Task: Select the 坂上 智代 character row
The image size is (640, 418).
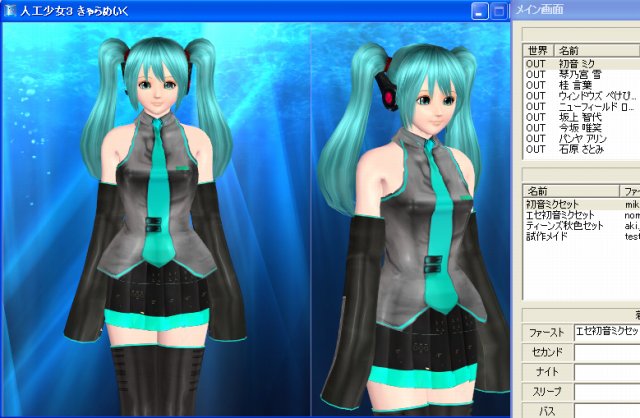Action: pos(582,117)
